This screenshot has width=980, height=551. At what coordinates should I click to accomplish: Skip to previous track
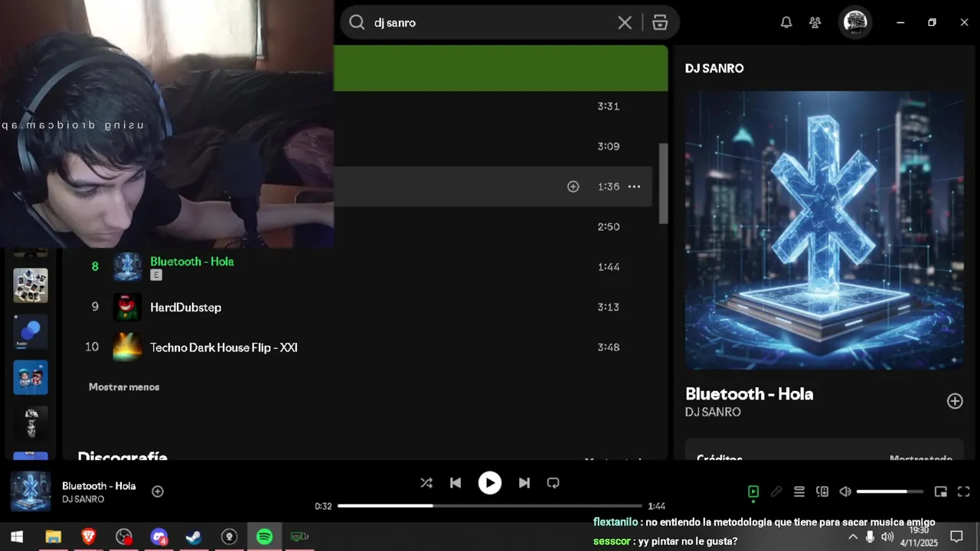(456, 483)
